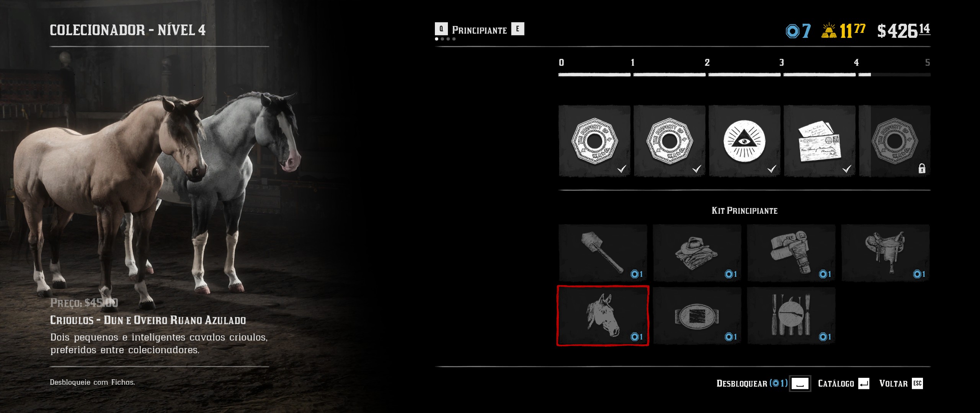The image size is (980, 413).
Task: Select the horse head Crioulos item
Action: [603, 316]
